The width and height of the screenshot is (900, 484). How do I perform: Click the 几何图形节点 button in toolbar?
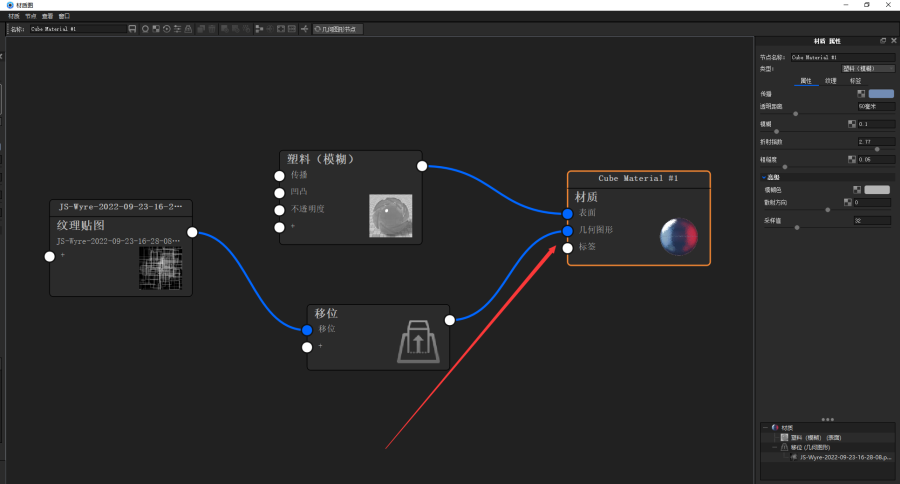337,29
